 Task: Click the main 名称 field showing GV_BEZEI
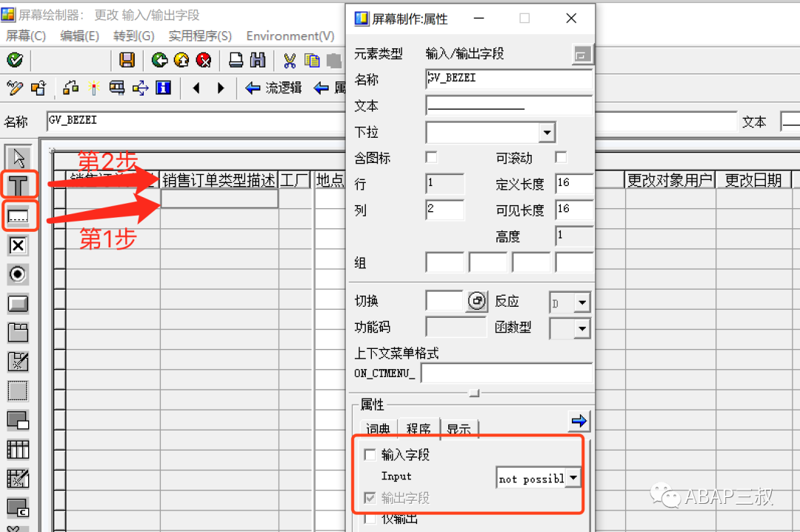pyautogui.click(x=196, y=122)
